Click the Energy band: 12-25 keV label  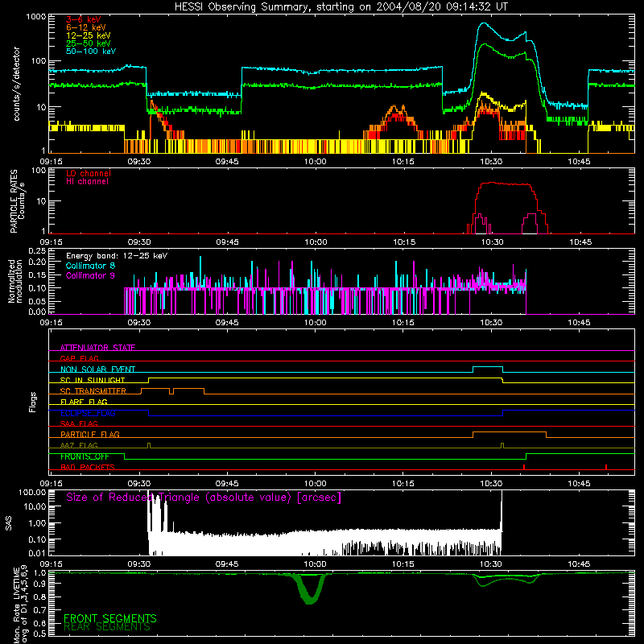[x=117, y=256]
